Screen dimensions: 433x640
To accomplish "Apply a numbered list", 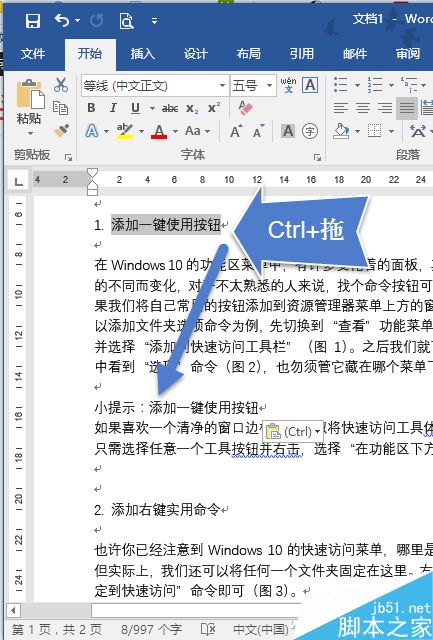I will [x=375, y=85].
